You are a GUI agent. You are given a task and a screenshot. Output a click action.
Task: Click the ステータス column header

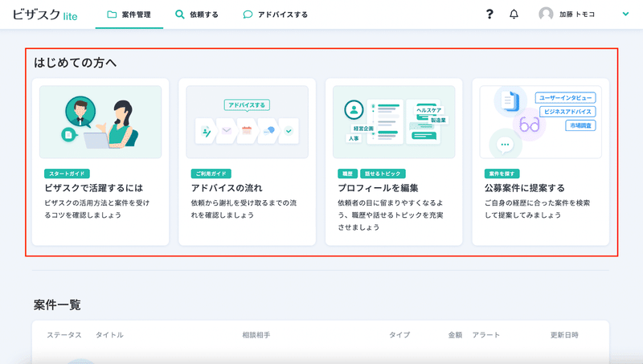point(64,335)
